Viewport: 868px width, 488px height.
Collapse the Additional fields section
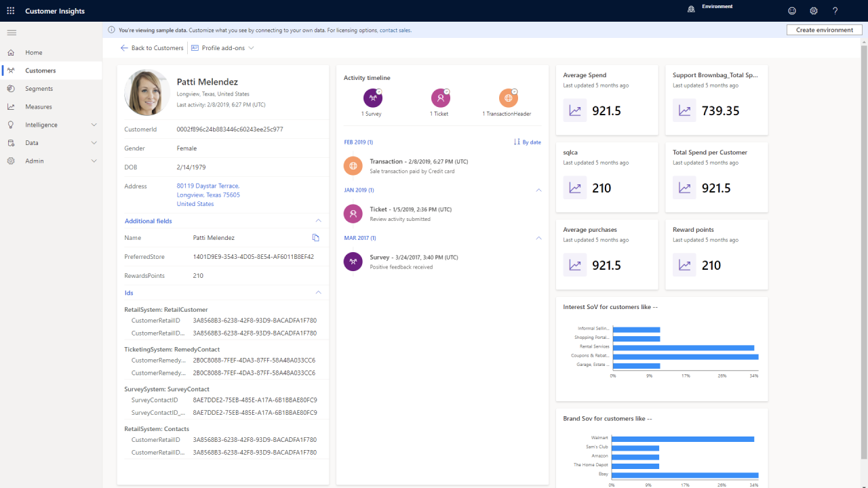click(318, 220)
